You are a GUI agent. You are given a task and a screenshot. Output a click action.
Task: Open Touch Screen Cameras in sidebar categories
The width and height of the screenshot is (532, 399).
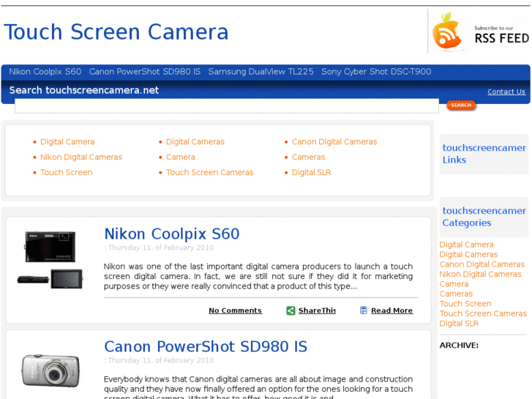483,314
